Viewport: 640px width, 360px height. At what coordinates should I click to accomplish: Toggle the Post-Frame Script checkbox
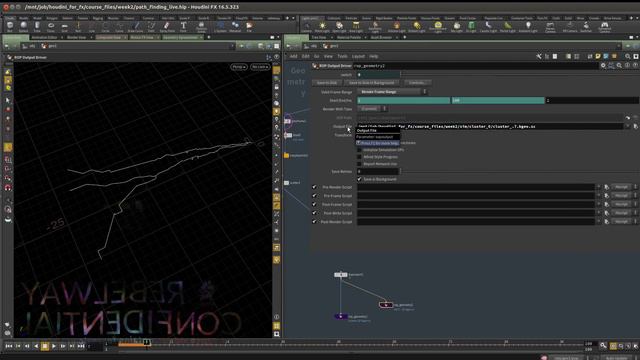(314, 204)
